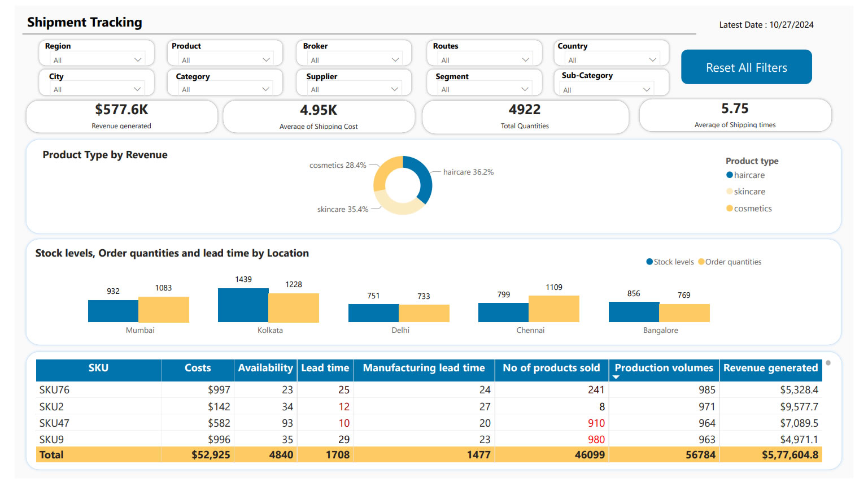The width and height of the screenshot is (868, 490).
Task: Click the cosmetics legend dot
Action: tap(730, 209)
